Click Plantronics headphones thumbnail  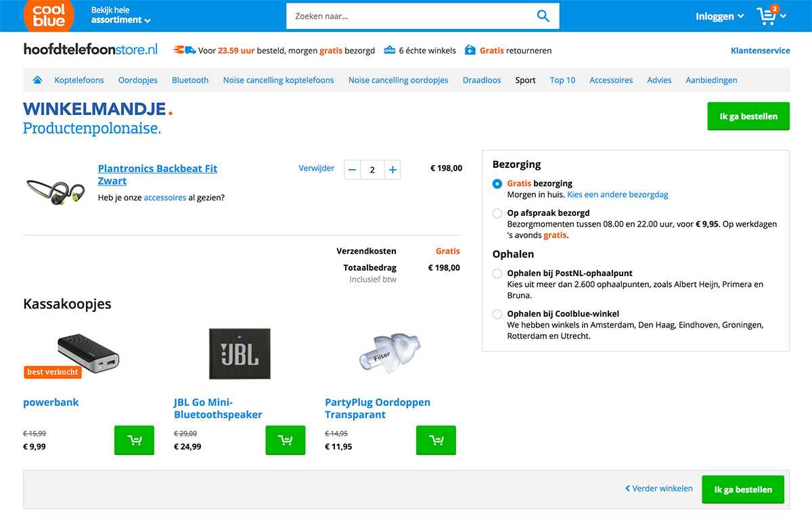[56, 191]
